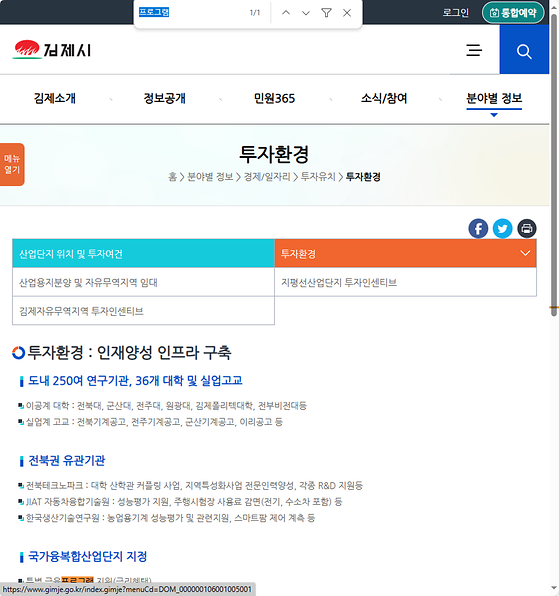Click the find text input field
Screen dimensions: 559x596
tap(190, 13)
